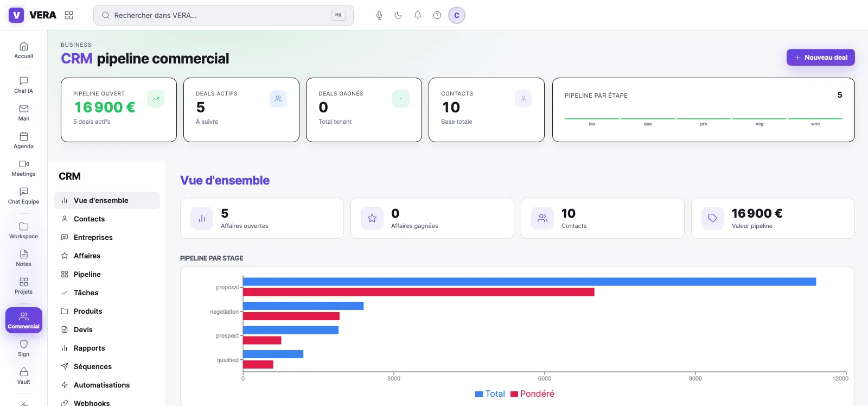Viewport: 868px width, 406px height.
Task: Click the 'Pipeline par étape' card title
Action: 596,96
